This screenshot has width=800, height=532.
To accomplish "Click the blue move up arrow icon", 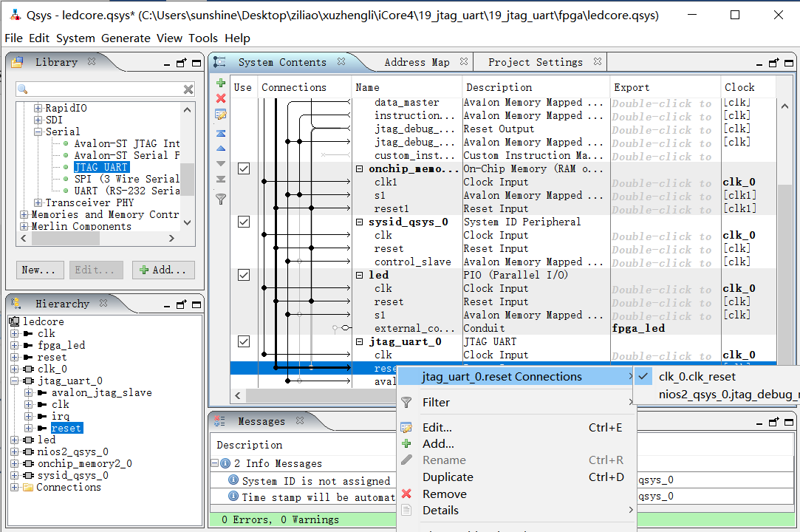I will tap(220, 149).
